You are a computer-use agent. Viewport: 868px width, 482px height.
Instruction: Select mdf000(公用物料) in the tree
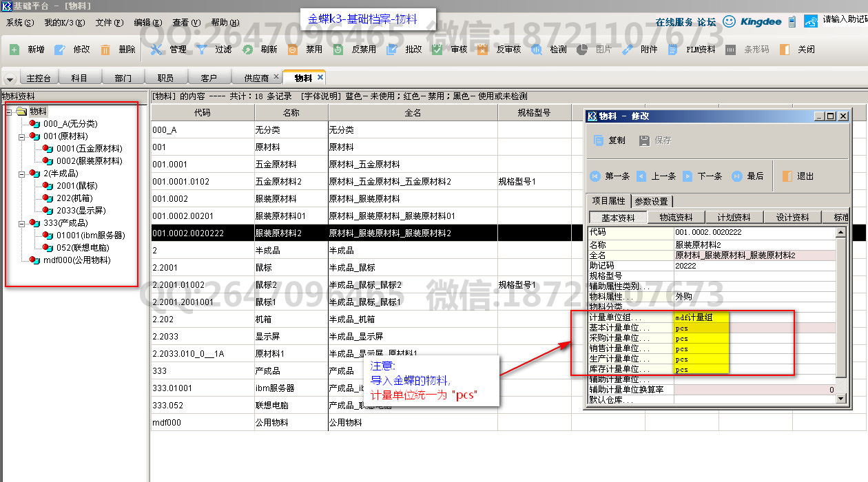click(x=76, y=260)
